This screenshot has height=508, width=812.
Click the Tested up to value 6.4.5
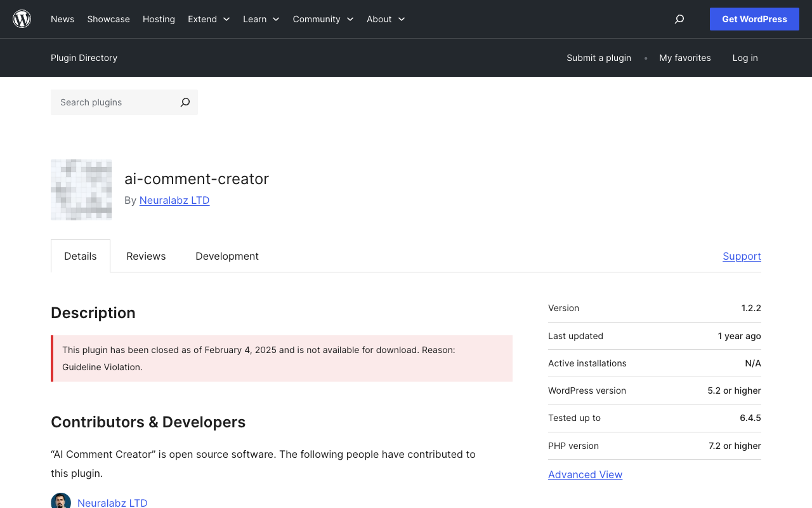pos(750,418)
